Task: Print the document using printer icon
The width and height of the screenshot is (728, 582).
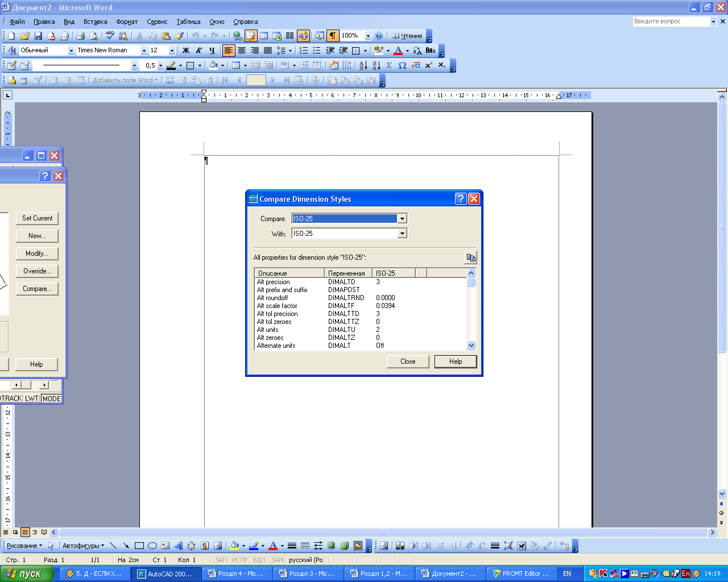Action: point(80,36)
